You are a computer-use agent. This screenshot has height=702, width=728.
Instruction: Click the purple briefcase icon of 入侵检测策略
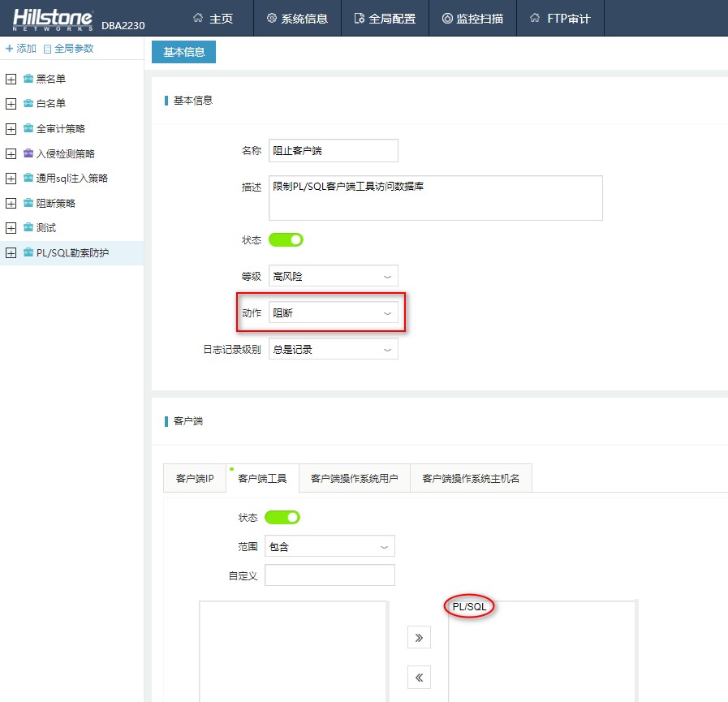click(x=28, y=153)
